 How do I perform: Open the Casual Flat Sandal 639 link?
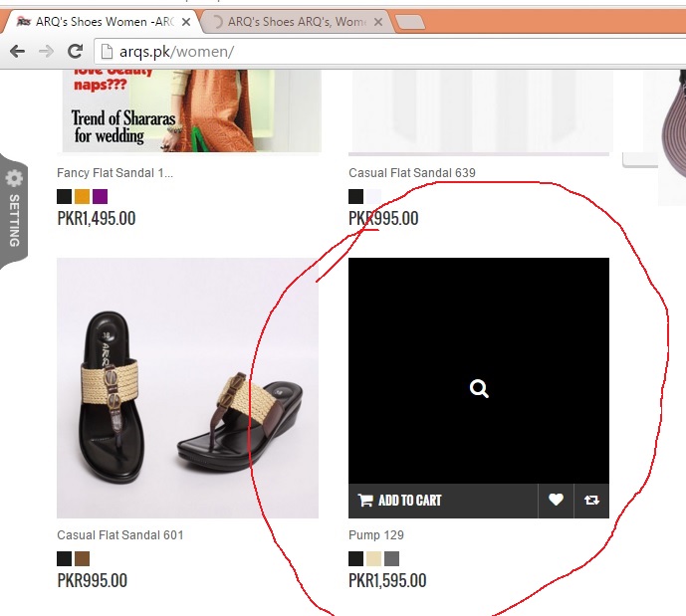pos(411,173)
